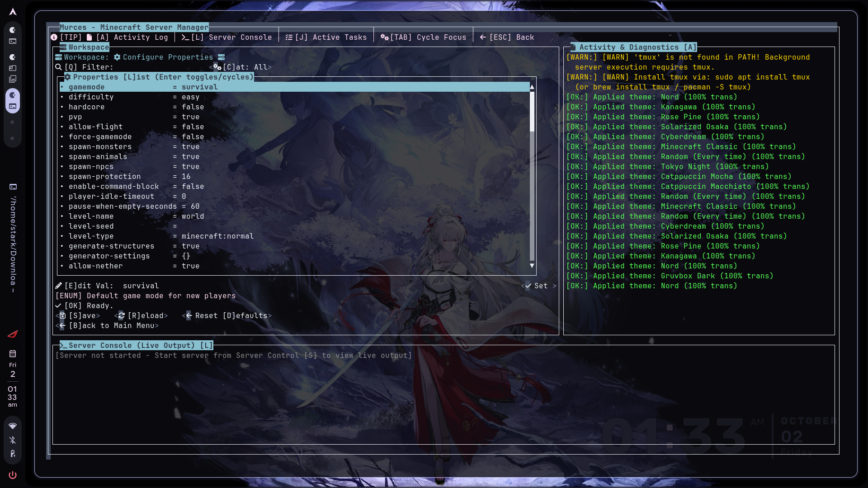The image size is (868, 488).
Task: Select enable-command-block = false row
Action: [295, 187]
